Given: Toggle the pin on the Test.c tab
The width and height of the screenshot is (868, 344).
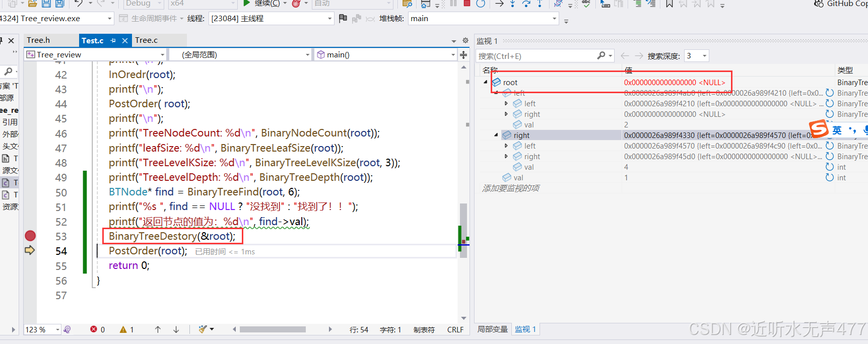Looking at the screenshot, I should pyautogui.click(x=113, y=40).
